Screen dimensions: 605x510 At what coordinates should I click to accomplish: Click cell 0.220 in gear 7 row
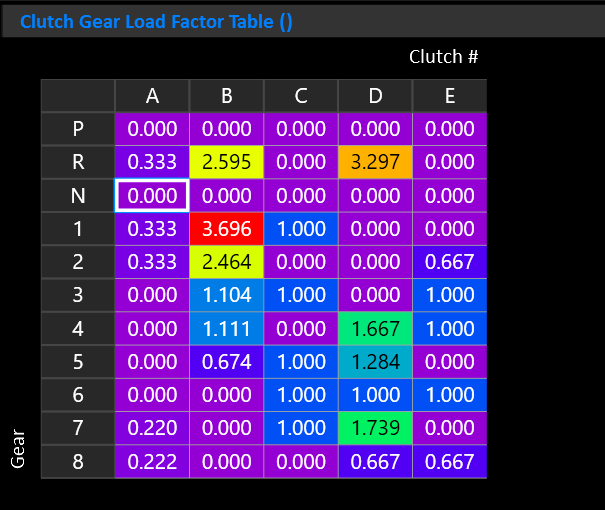click(x=152, y=428)
